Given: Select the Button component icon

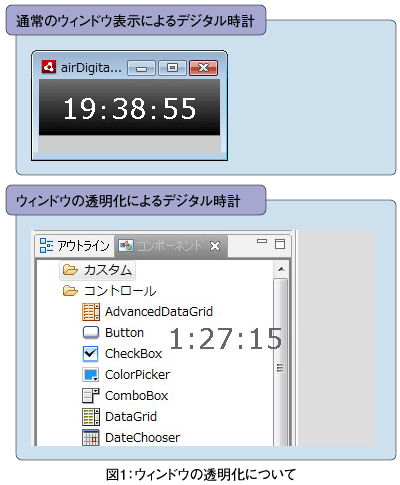Looking at the screenshot, I should [x=91, y=332].
